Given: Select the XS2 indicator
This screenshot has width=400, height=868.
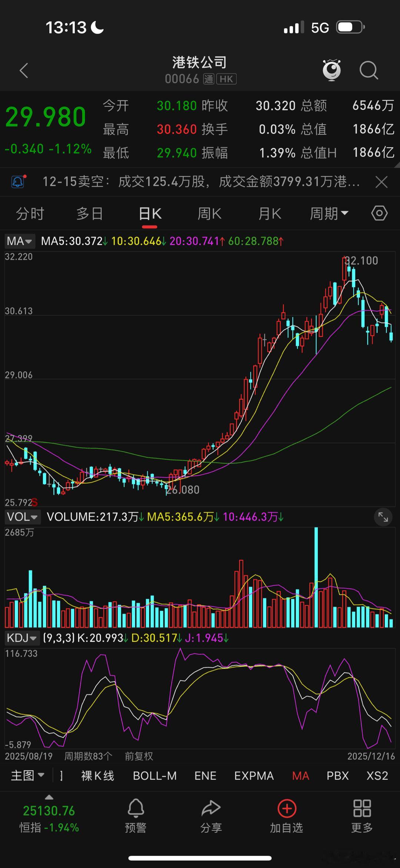Looking at the screenshot, I should 377,775.
